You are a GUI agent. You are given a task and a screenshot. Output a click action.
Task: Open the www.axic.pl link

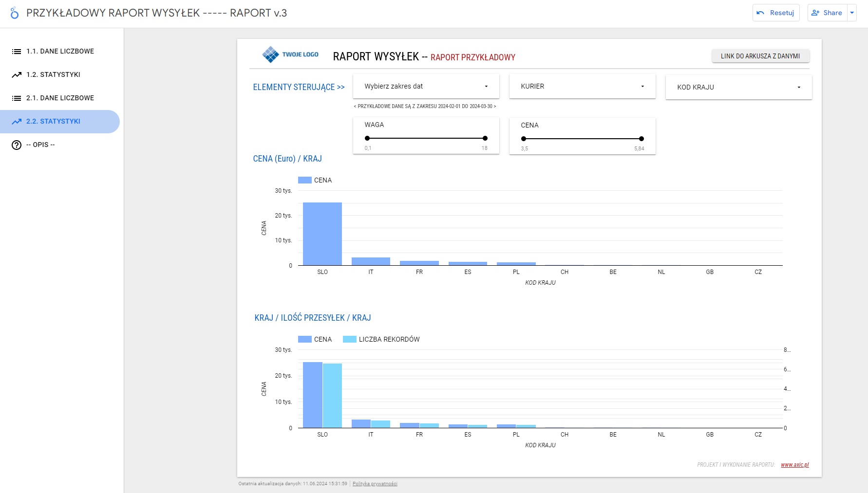[795, 465]
